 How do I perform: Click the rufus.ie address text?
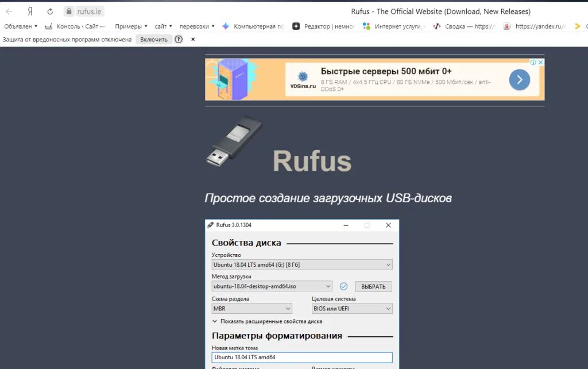tap(89, 11)
